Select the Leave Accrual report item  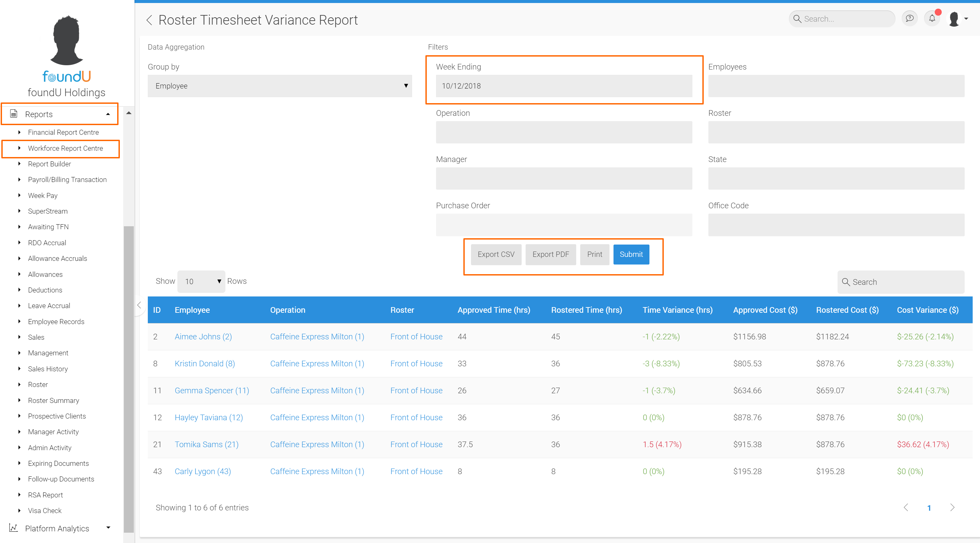click(49, 306)
